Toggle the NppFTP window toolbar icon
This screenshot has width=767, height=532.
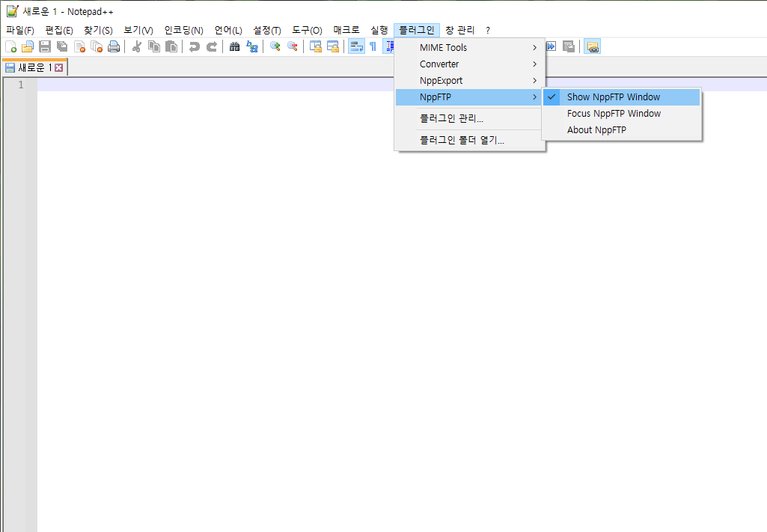[593, 47]
